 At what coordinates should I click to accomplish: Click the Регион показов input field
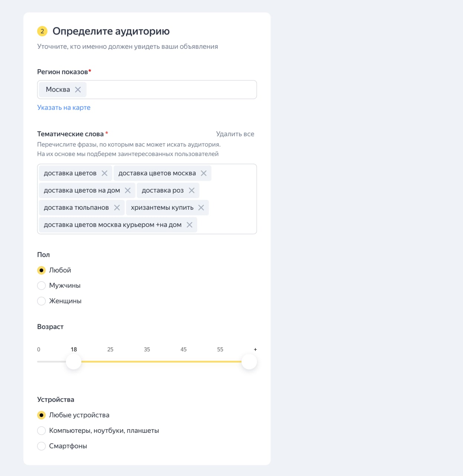pos(171,90)
